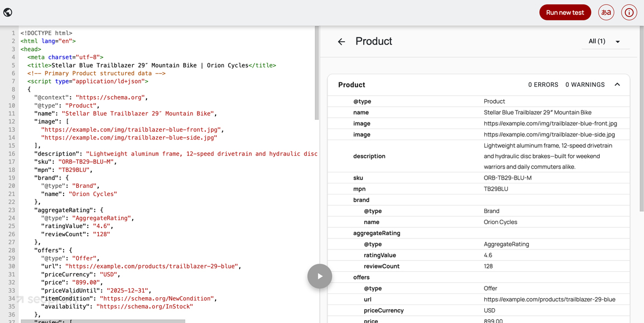
Task: Click the brand row in results
Action: (x=478, y=200)
